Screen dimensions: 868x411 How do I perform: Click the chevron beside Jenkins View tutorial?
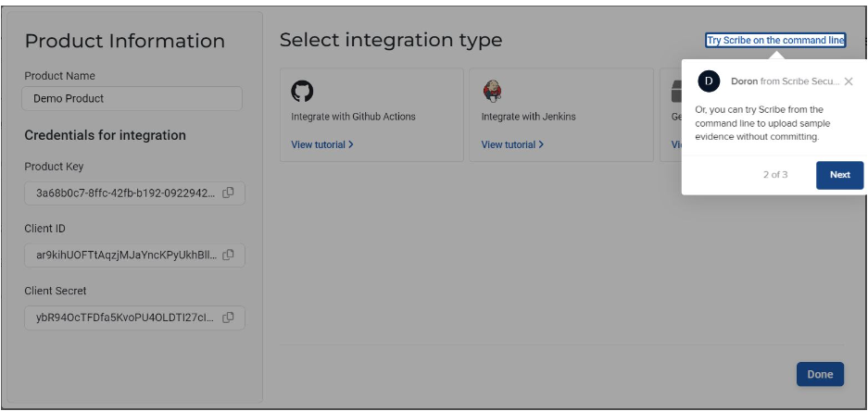coord(541,144)
